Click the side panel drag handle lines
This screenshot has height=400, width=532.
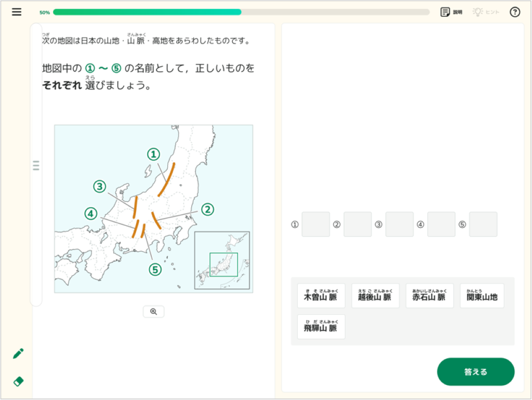coord(36,165)
